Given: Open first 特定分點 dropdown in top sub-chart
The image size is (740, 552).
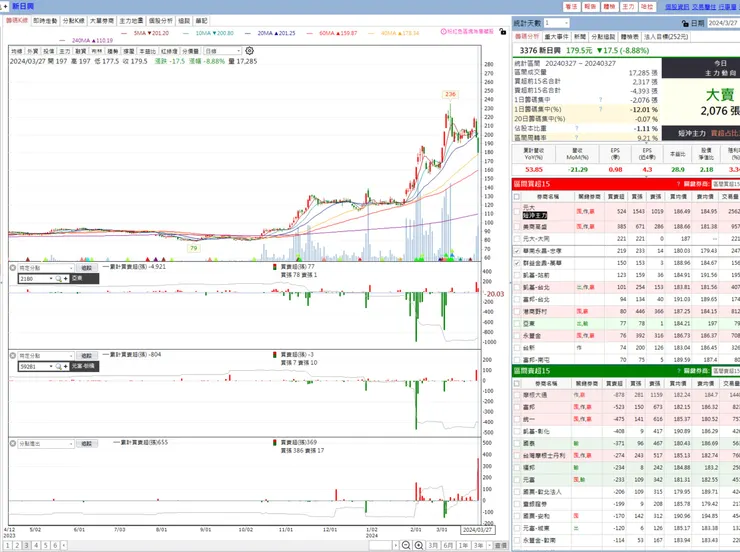Looking at the screenshot, I should 45,268.
